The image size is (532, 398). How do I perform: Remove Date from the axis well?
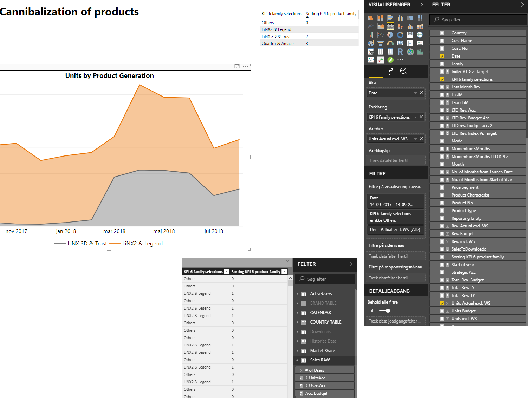click(x=421, y=93)
